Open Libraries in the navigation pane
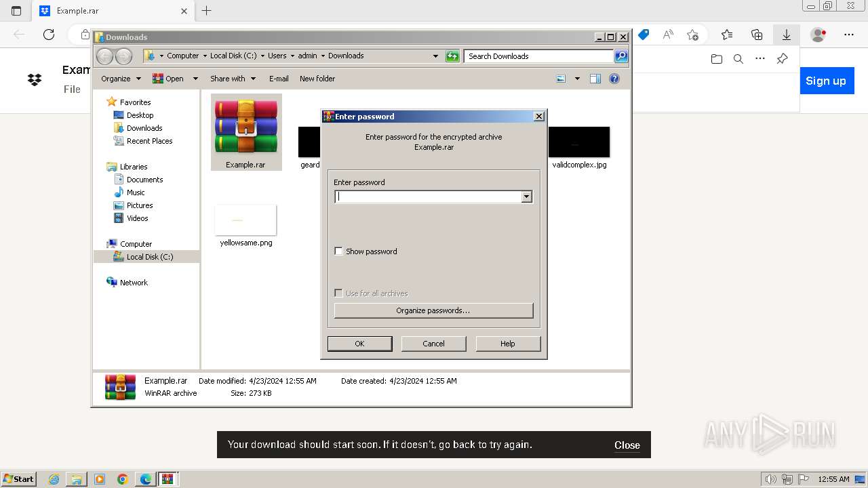This screenshot has height=488, width=868. tap(134, 167)
